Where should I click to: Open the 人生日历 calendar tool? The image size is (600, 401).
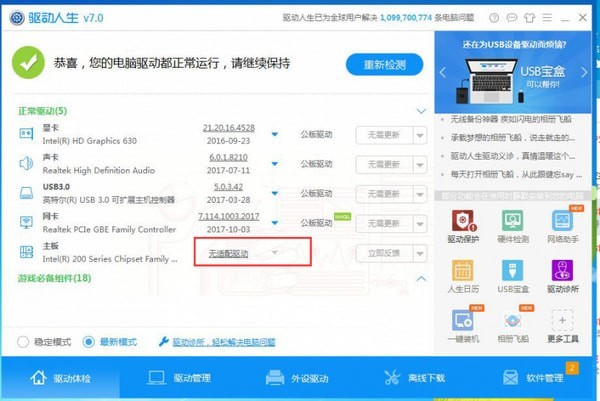tap(462, 276)
